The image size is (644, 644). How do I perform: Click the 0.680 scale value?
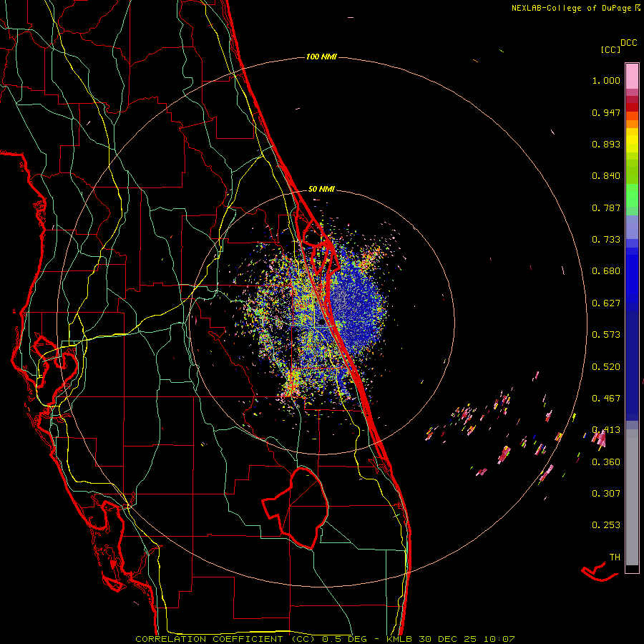point(606,271)
